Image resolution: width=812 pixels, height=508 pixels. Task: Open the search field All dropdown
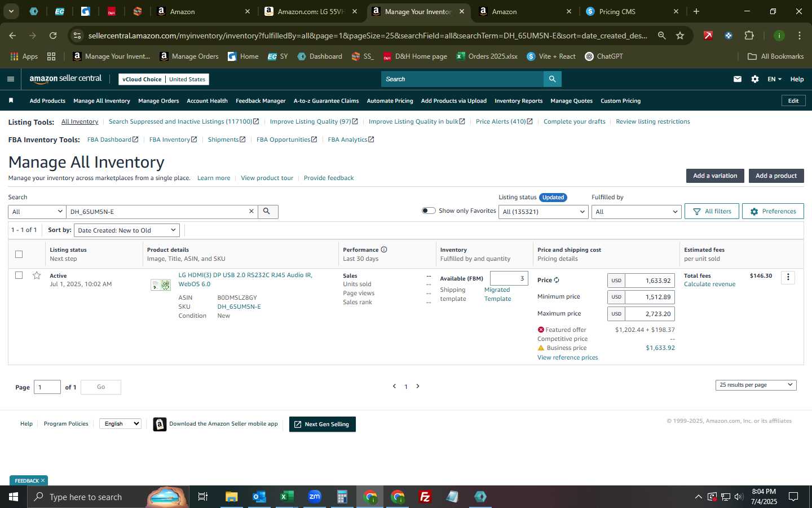pyautogui.click(x=37, y=212)
